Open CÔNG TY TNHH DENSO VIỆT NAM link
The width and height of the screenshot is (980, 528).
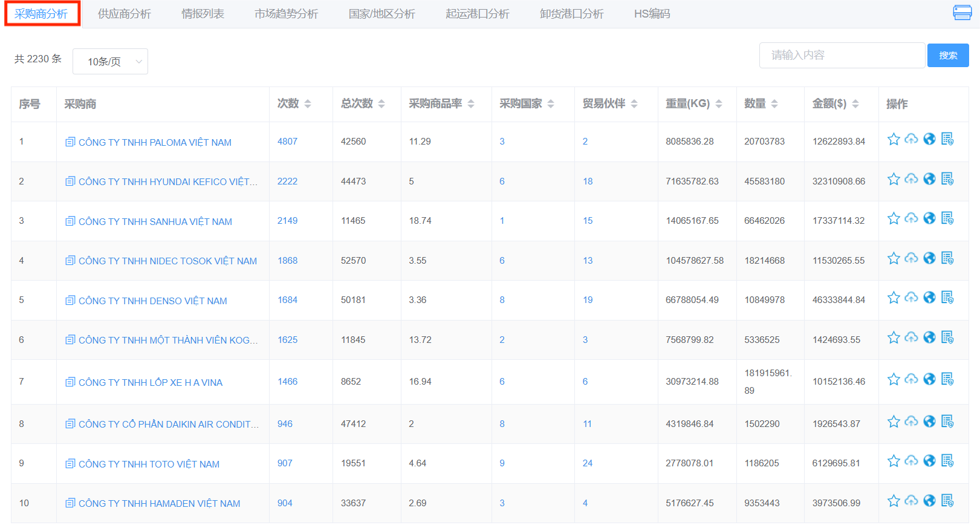[153, 301]
